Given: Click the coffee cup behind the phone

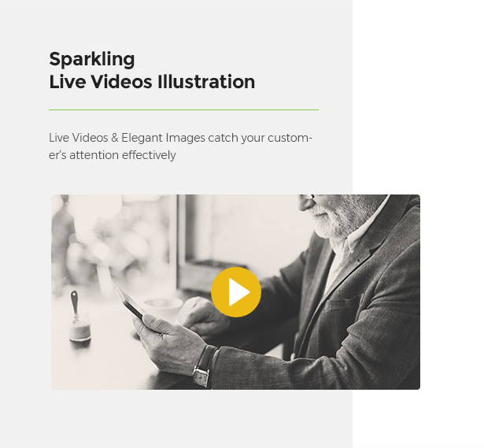Looking at the screenshot, I should (162, 307).
